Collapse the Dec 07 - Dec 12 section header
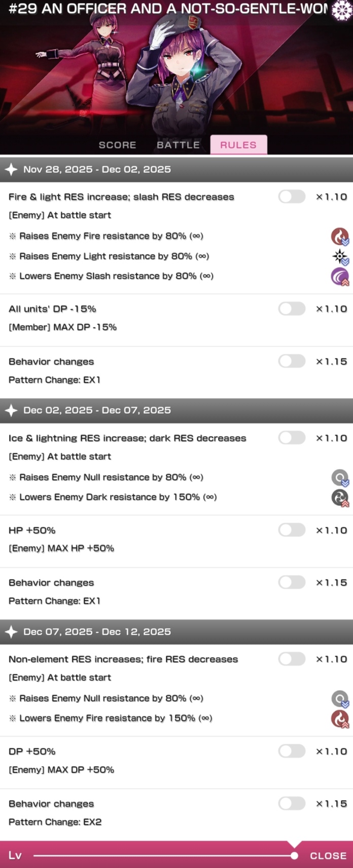Viewport: 353px width, 868px height. [176, 632]
